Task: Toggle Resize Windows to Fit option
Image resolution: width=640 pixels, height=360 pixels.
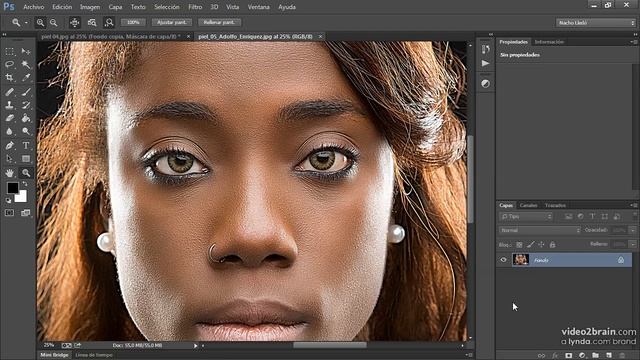Action: [75, 23]
